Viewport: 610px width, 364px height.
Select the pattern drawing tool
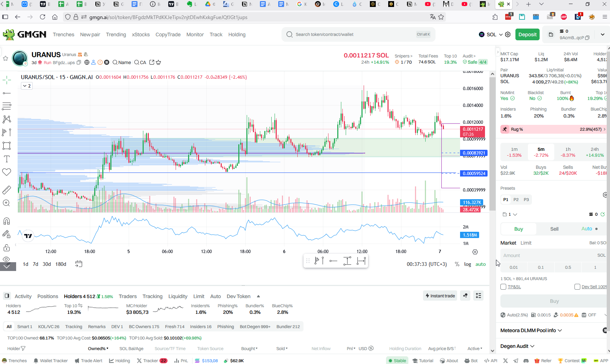click(x=7, y=119)
